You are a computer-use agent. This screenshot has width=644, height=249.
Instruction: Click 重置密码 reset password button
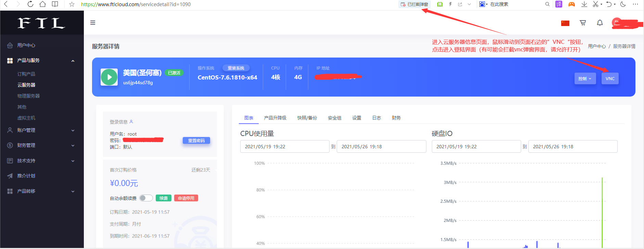[x=196, y=141]
